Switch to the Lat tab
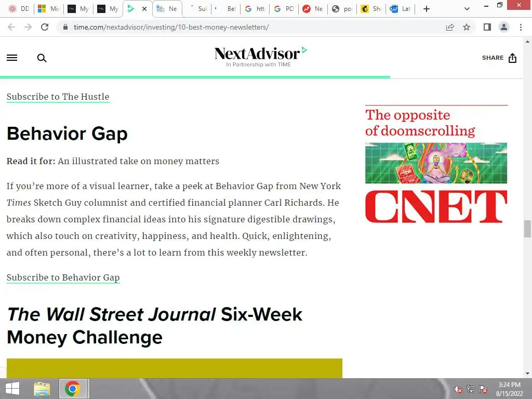This screenshot has height=399, width=532. pyautogui.click(x=401, y=9)
